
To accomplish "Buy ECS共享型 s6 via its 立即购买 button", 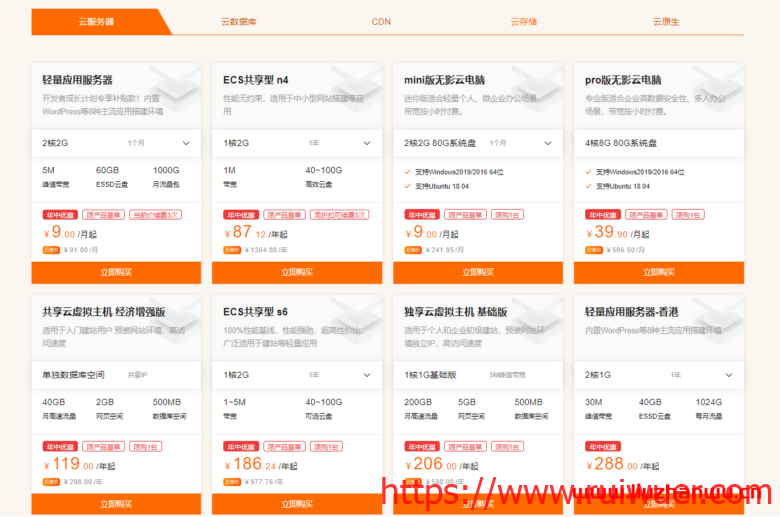I will coord(297,504).
